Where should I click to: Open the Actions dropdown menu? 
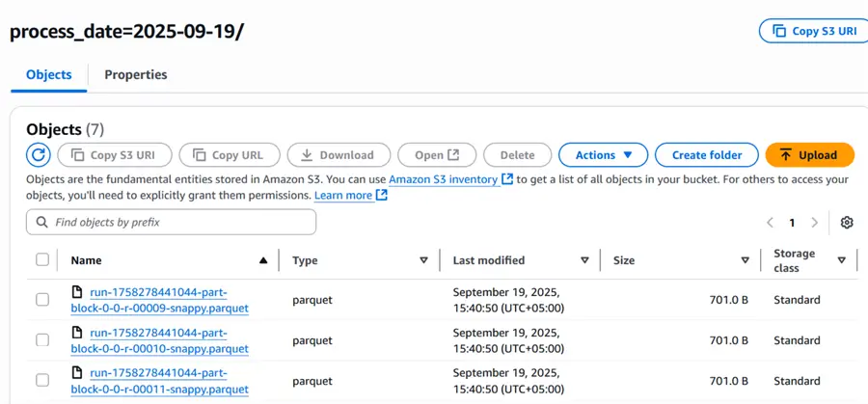[604, 155]
